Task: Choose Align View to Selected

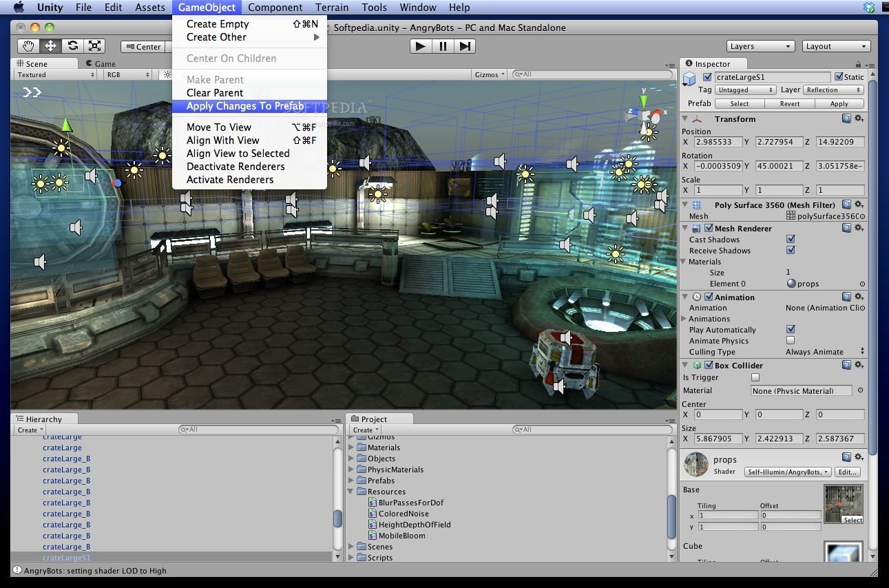Action: pos(249,154)
